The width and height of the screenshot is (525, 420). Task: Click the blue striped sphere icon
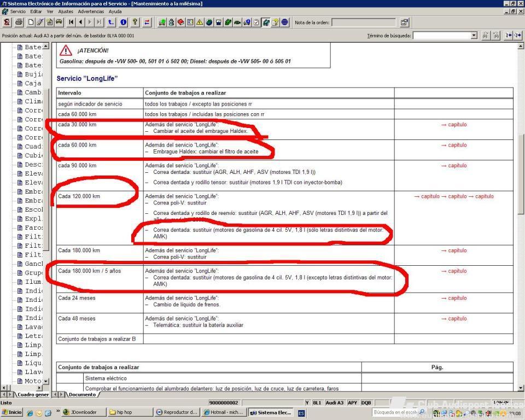coord(284,22)
